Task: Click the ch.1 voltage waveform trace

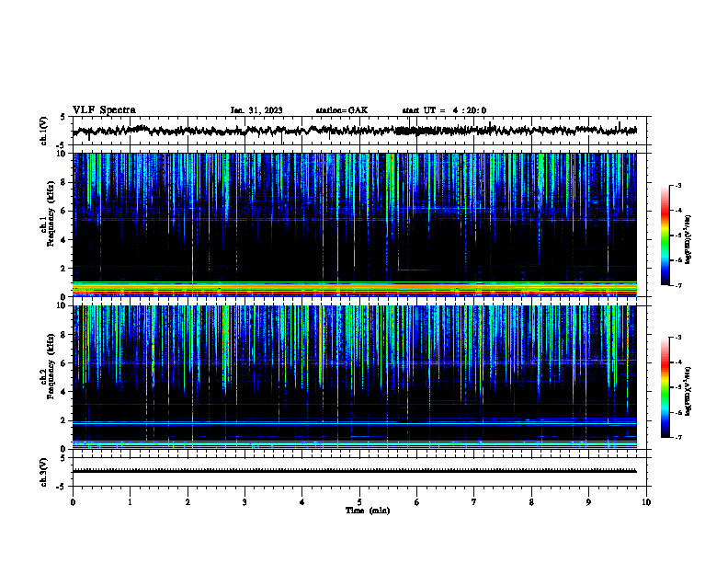Action: [355, 131]
